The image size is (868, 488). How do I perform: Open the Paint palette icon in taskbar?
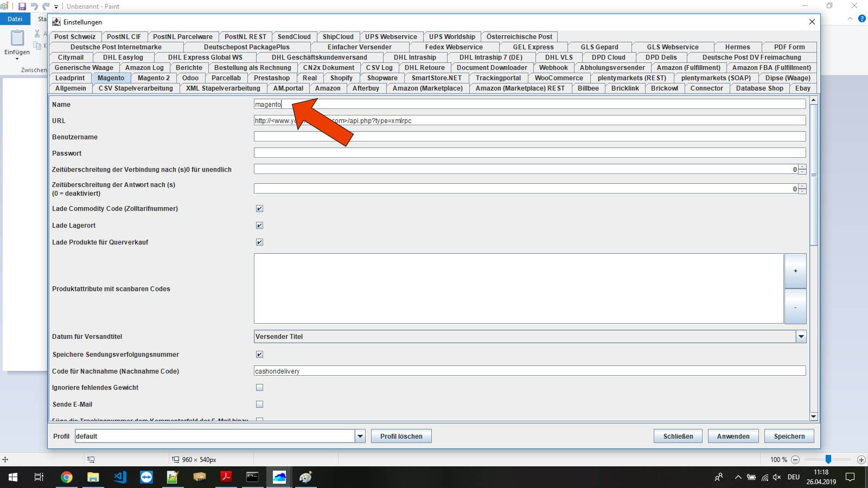(306, 477)
